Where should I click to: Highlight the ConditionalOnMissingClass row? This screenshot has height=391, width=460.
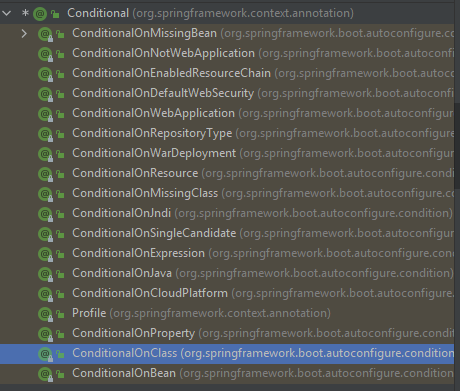[227, 193]
